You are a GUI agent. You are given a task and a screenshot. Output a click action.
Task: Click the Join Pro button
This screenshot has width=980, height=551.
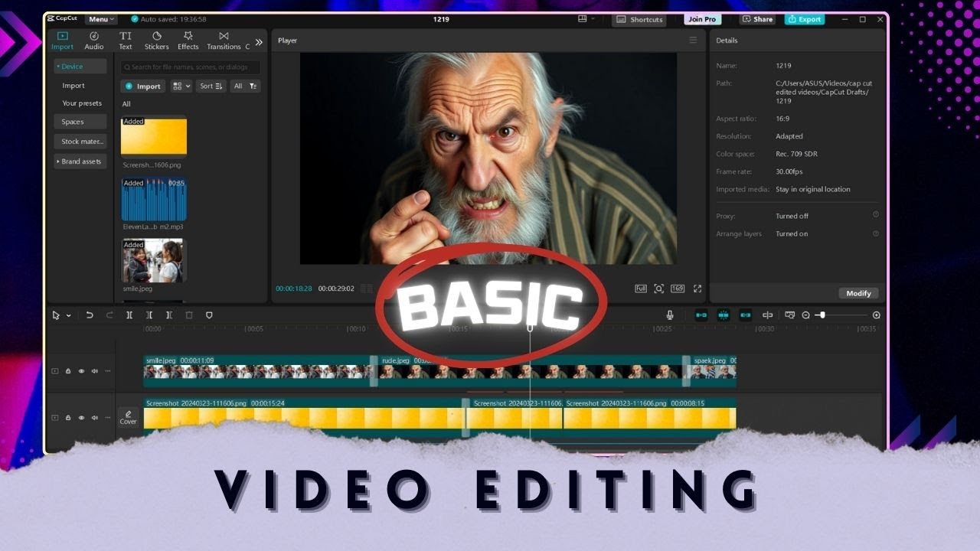[702, 19]
